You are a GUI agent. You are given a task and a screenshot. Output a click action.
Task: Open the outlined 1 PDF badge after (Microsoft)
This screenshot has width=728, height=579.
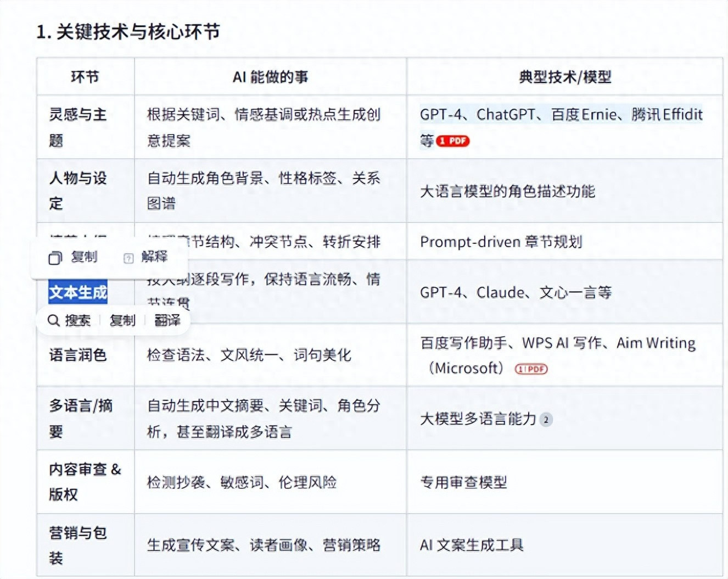click(x=531, y=369)
